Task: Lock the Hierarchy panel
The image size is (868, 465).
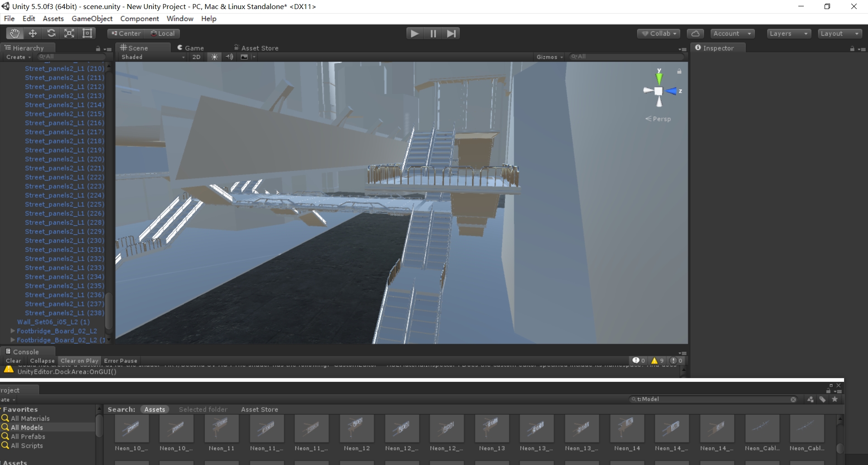Action: [98, 48]
